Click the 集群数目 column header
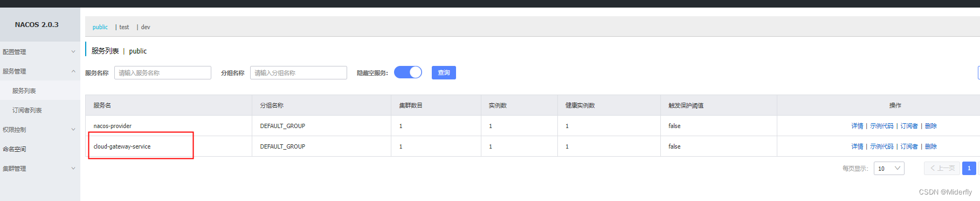Screen dimensions: 980x201 tap(411, 105)
